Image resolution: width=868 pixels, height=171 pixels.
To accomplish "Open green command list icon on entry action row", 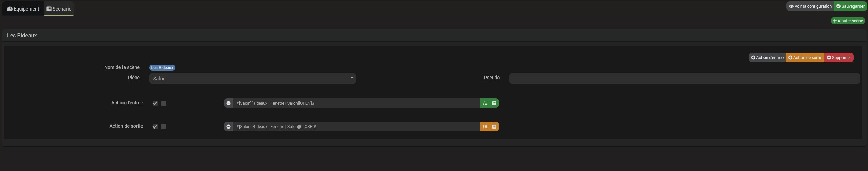I will (x=494, y=103).
